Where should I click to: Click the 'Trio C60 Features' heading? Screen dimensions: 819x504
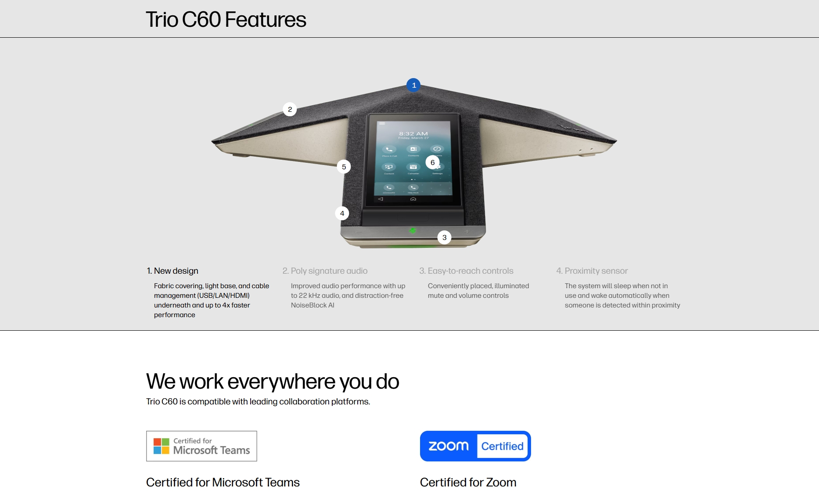226,20
